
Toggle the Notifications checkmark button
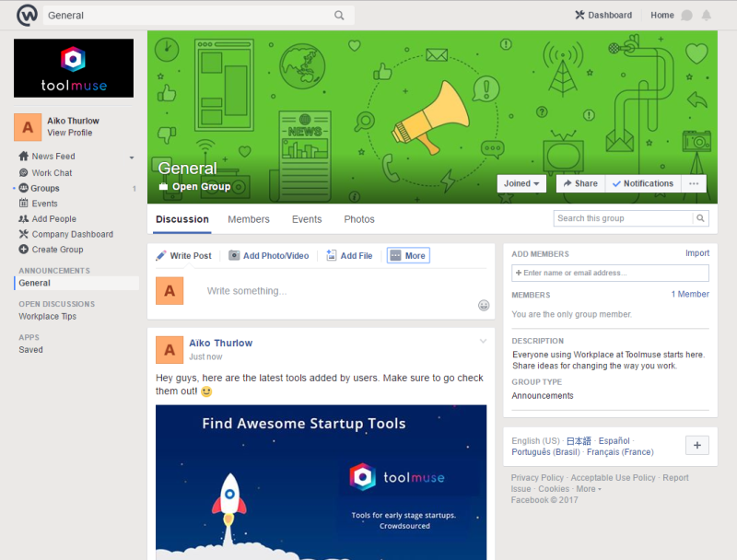point(643,183)
